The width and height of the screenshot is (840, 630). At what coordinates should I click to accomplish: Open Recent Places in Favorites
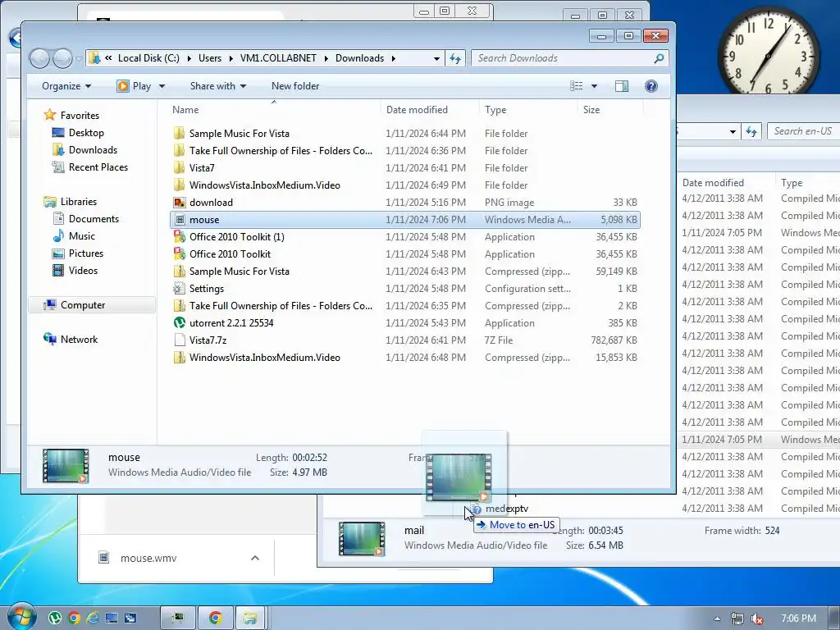[98, 167]
